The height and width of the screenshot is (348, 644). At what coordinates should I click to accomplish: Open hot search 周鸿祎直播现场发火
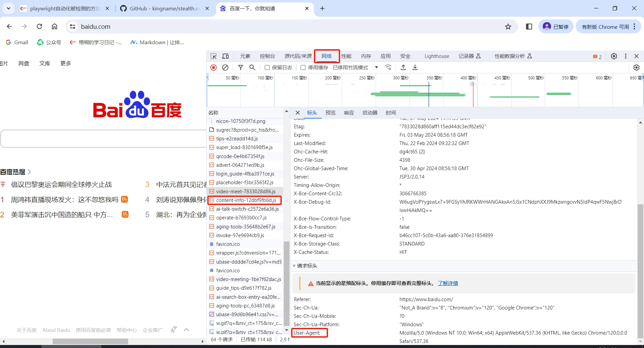tap(64, 200)
